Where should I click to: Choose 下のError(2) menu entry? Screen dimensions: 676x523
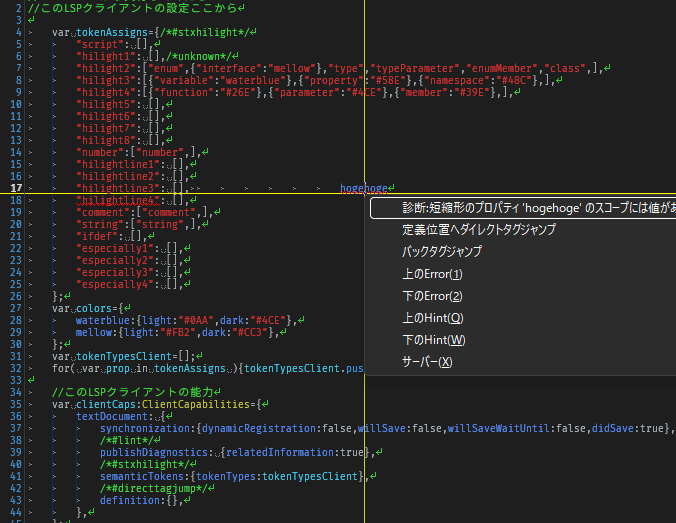[x=432, y=296]
